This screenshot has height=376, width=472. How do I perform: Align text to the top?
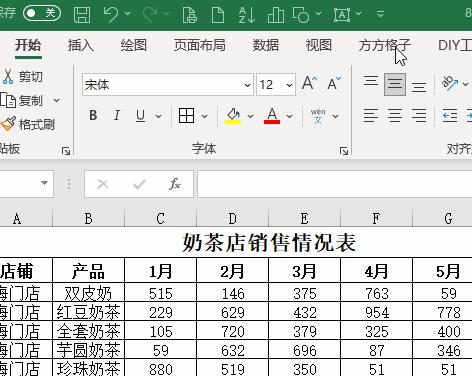(371, 81)
